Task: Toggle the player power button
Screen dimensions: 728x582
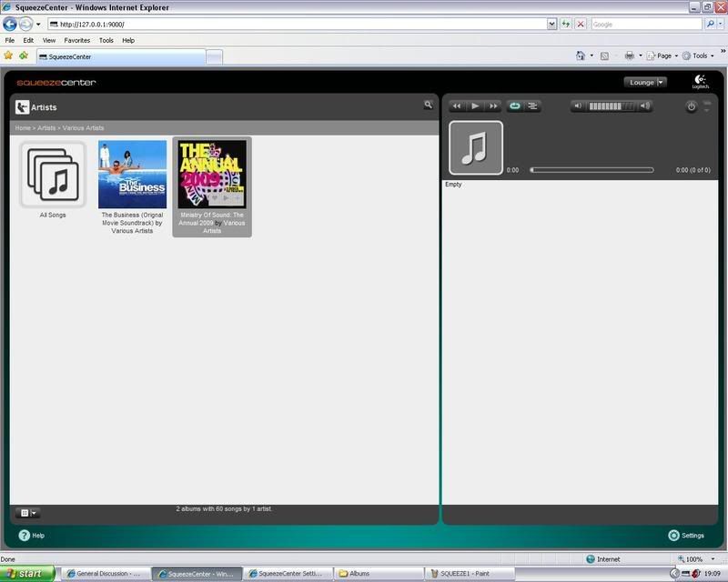Action: (x=691, y=106)
